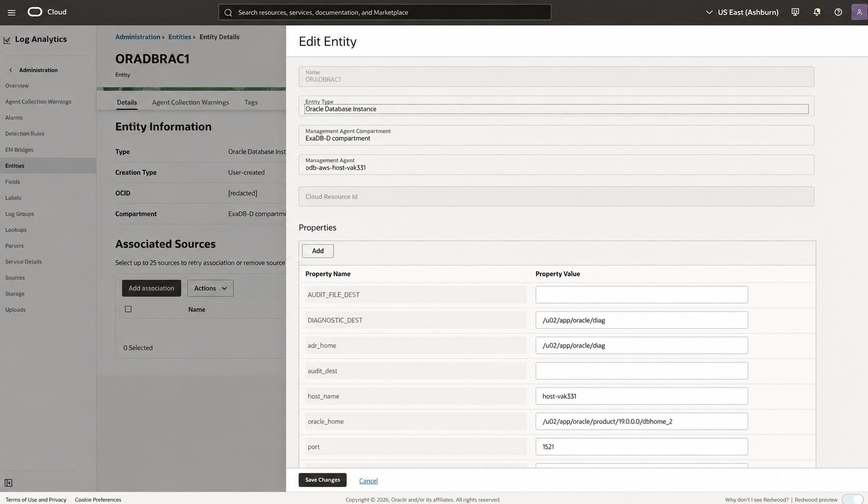Open Alarms in the sidebar
This screenshot has height=504, width=868.
14,118
